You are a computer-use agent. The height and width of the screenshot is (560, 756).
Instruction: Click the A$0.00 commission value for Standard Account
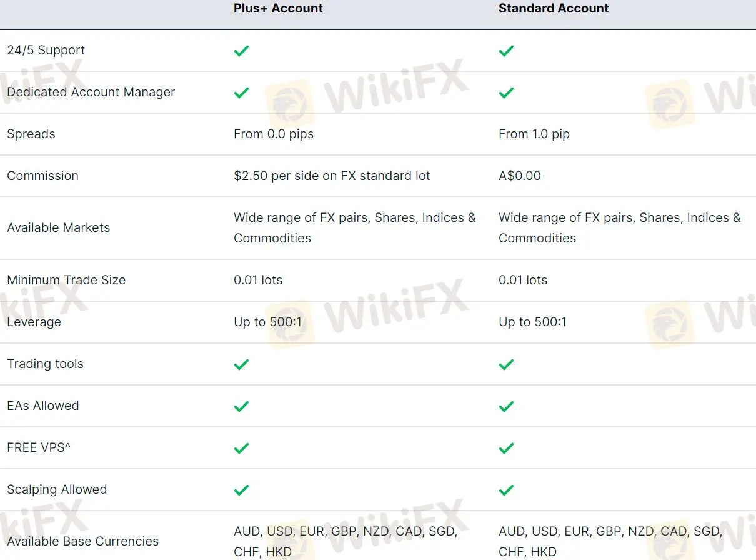(520, 176)
